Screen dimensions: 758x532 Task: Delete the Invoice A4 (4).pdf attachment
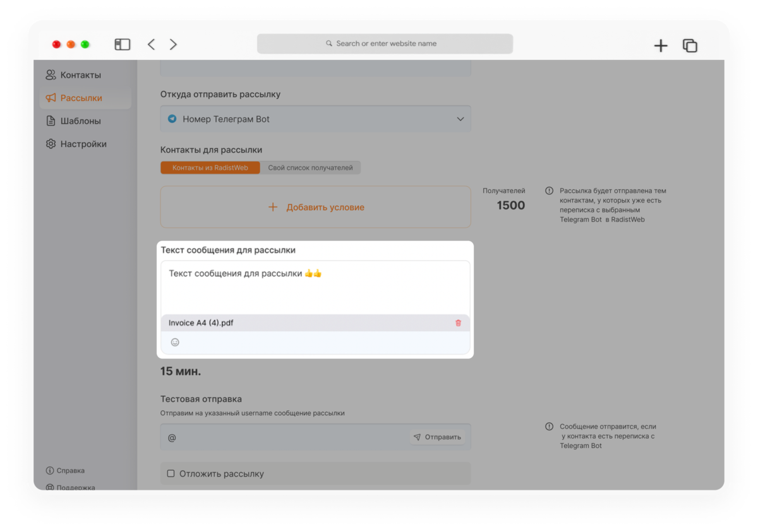tap(458, 323)
